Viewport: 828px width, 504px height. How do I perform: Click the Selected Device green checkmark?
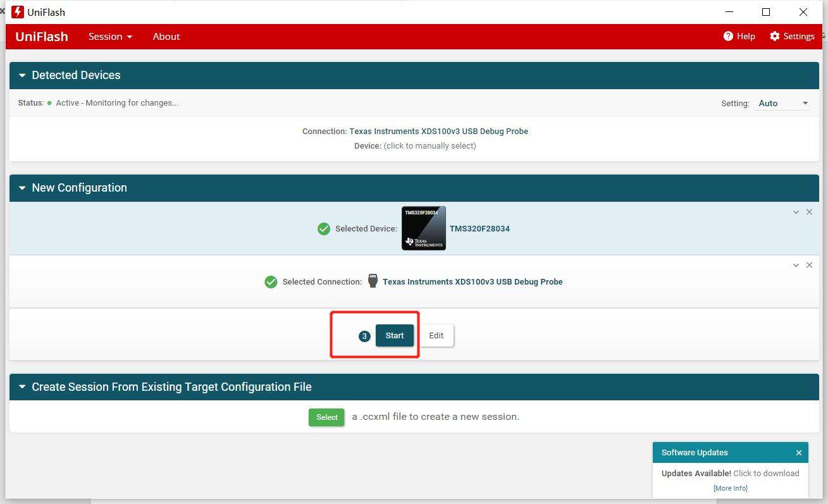pyautogui.click(x=324, y=228)
